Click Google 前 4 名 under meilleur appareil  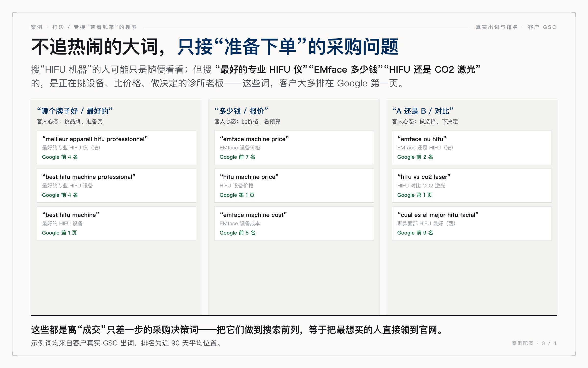[x=60, y=157]
